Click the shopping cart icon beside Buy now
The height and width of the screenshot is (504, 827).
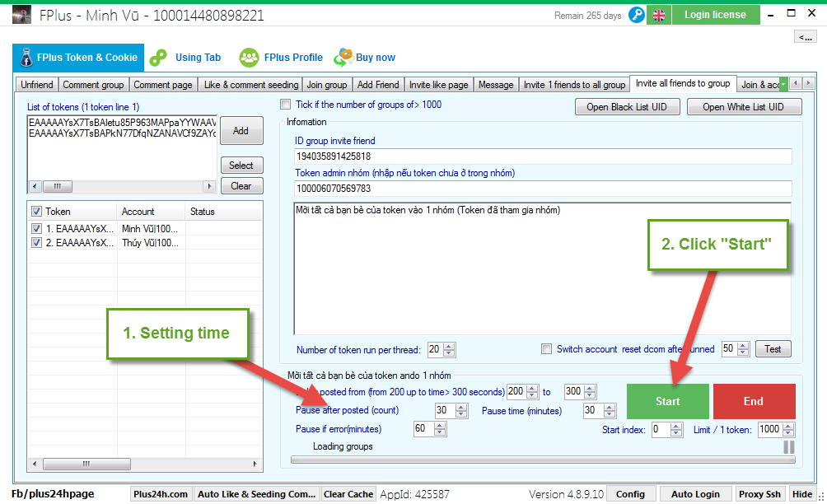(x=343, y=57)
